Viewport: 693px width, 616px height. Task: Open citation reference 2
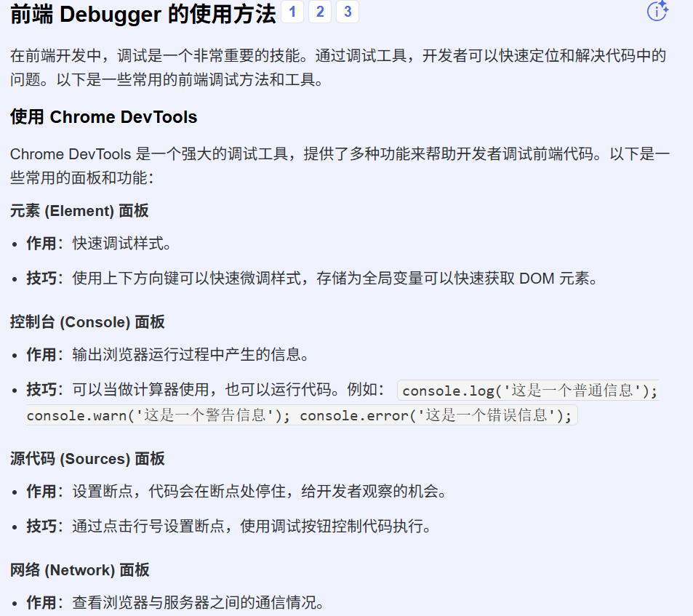[x=320, y=12]
